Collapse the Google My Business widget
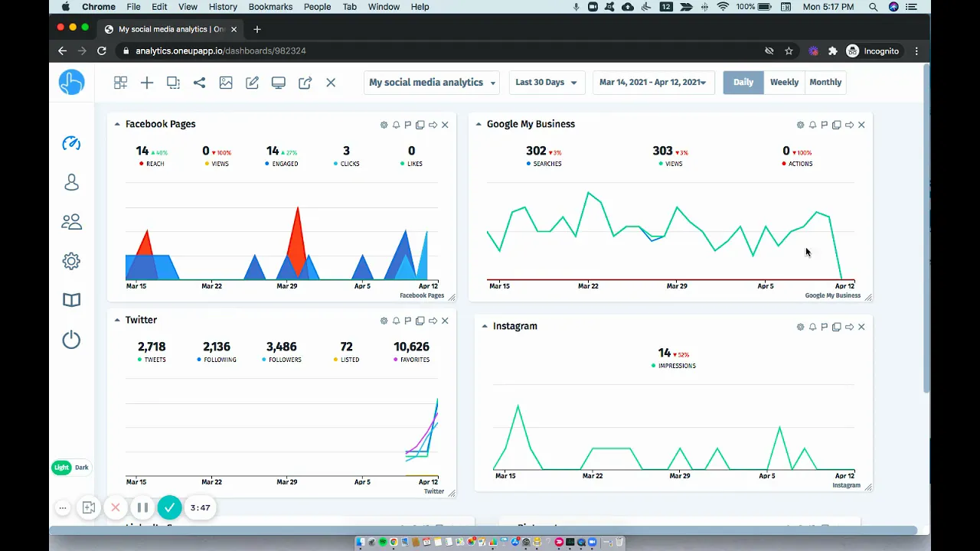Screen dimensions: 980x551 coord(479,124)
